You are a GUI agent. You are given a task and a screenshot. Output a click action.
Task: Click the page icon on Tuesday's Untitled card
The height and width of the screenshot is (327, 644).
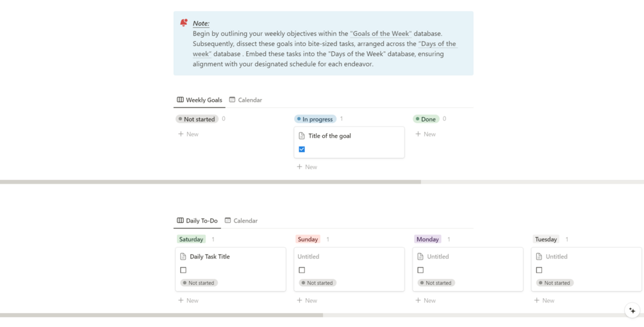(539, 257)
